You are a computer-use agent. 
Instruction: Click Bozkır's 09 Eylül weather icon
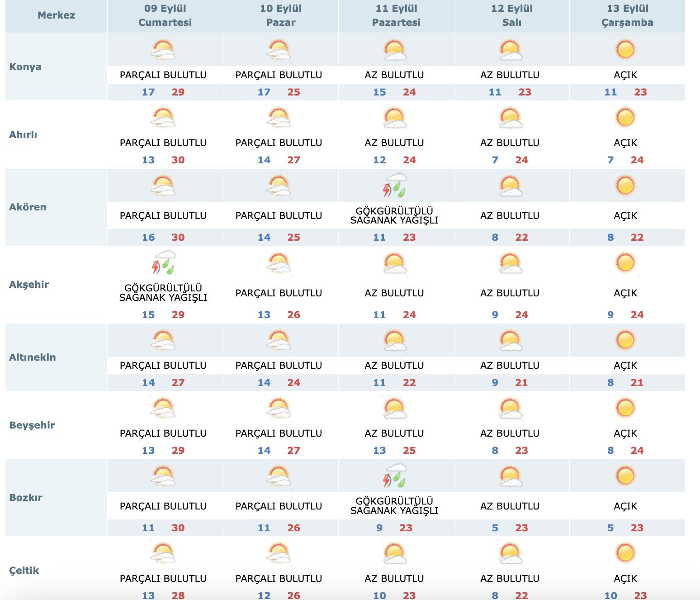point(163,476)
